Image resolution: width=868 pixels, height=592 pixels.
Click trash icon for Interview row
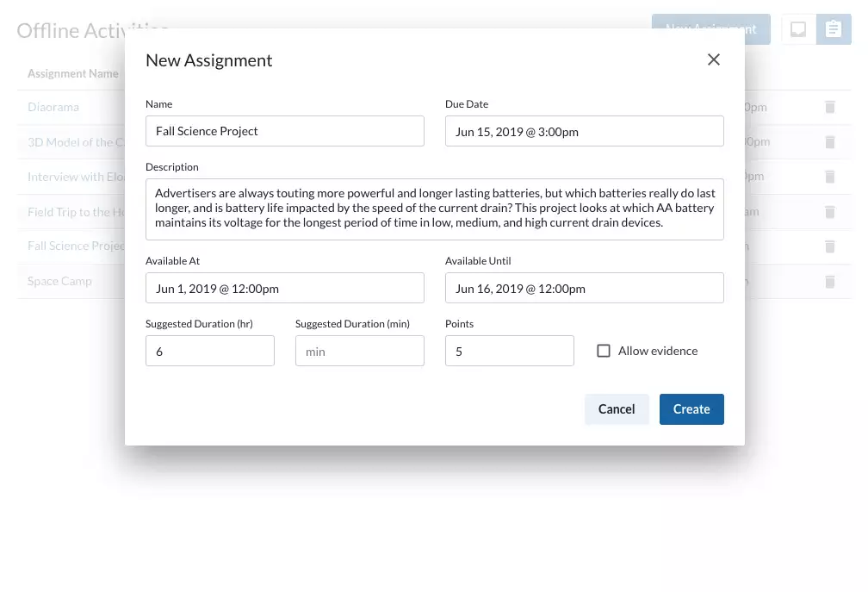(x=829, y=177)
